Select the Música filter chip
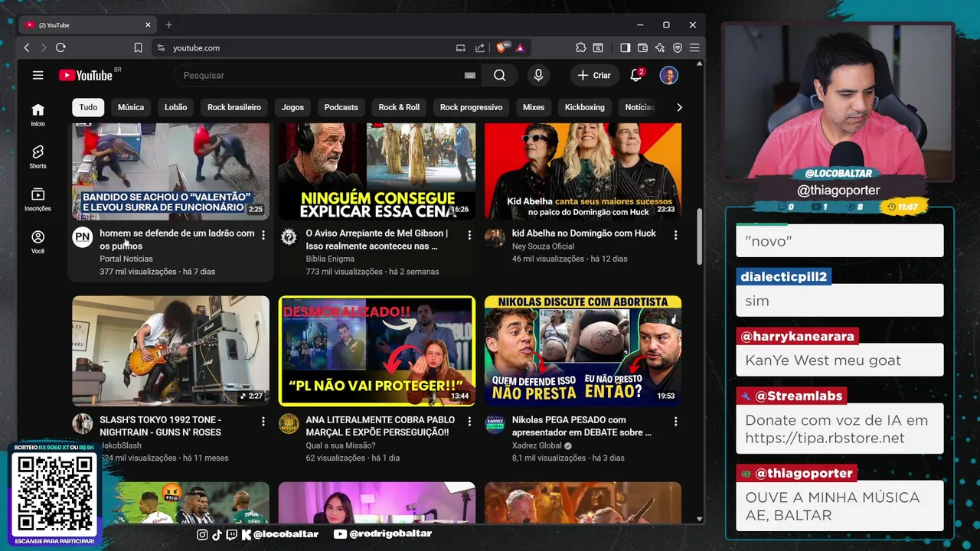980x551 pixels. (131, 107)
